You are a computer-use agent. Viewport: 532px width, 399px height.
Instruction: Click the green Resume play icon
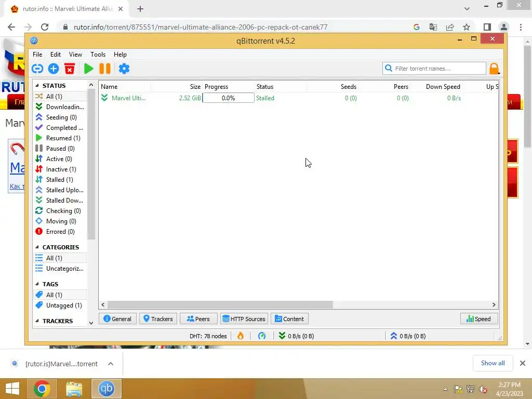click(x=88, y=69)
